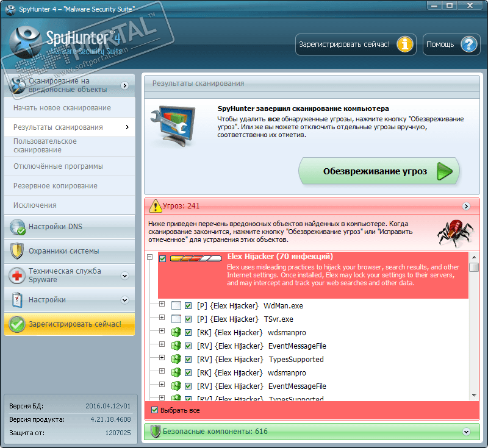Click the threat list scrollbar thumb
488x448 pixels.
[474, 267]
